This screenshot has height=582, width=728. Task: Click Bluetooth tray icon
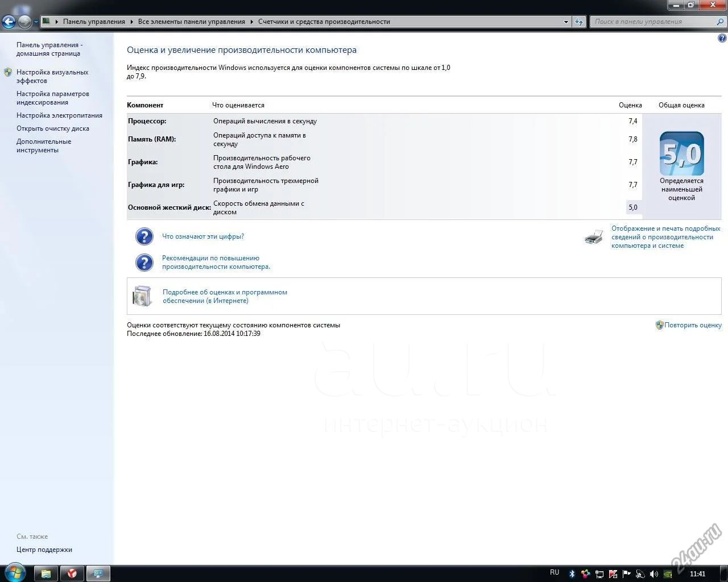tap(572, 574)
